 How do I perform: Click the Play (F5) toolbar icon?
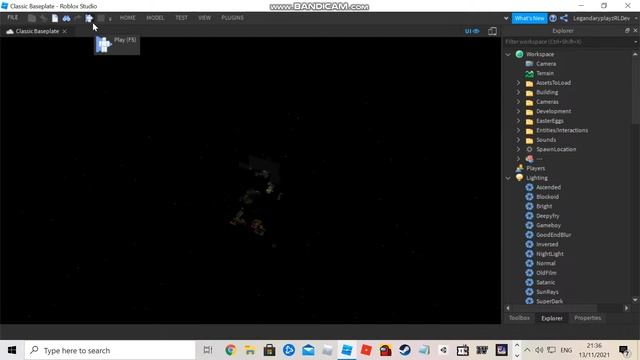(x=89, y=18)
